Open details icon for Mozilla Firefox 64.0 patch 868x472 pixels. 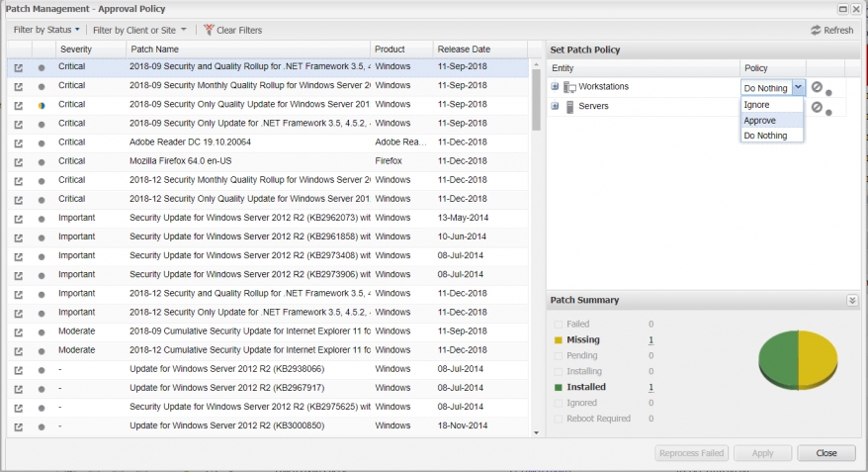point(18,162)
